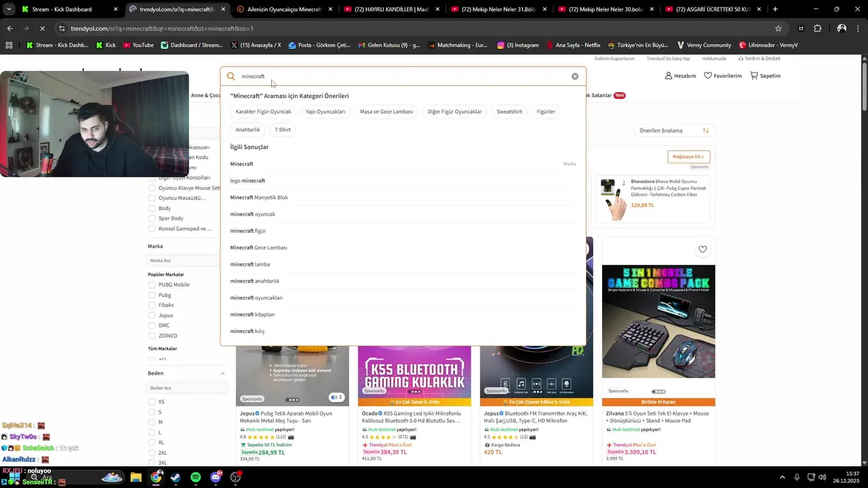Viewport: 868px width, 488px height.
Task: Stop loading the page
Action: pyautogui.click(x=42, y=28)
